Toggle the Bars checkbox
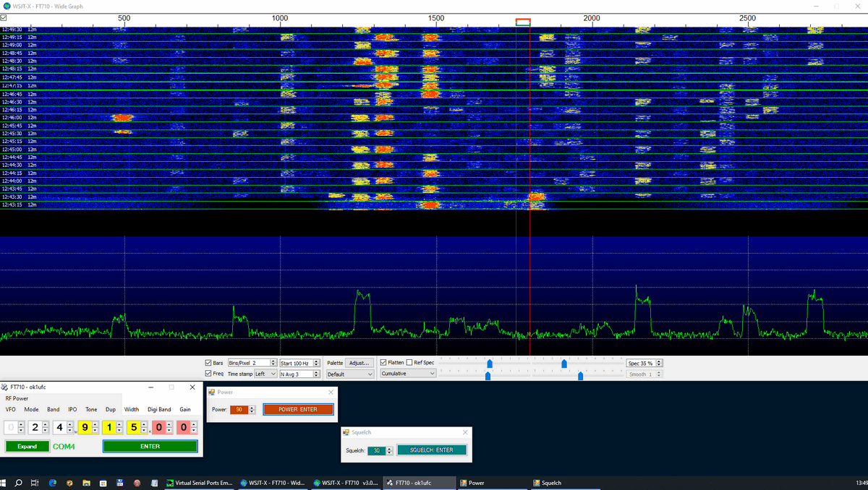The height and width of the screenshot is (490, 868). (209, 363)
